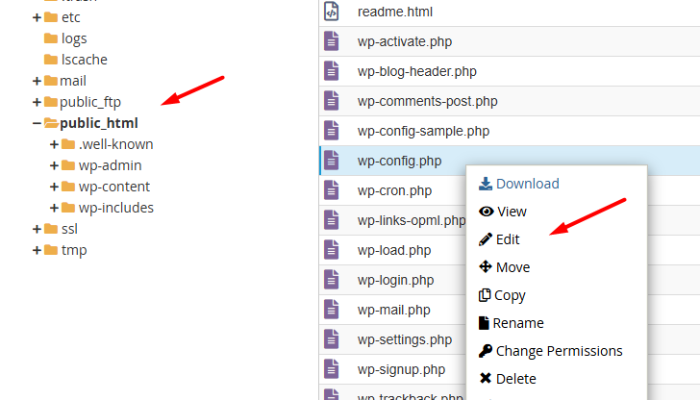This screenshot has height=400, width=700.
Task: Click the pencil icon beside Edit
Action: [486, 240]
